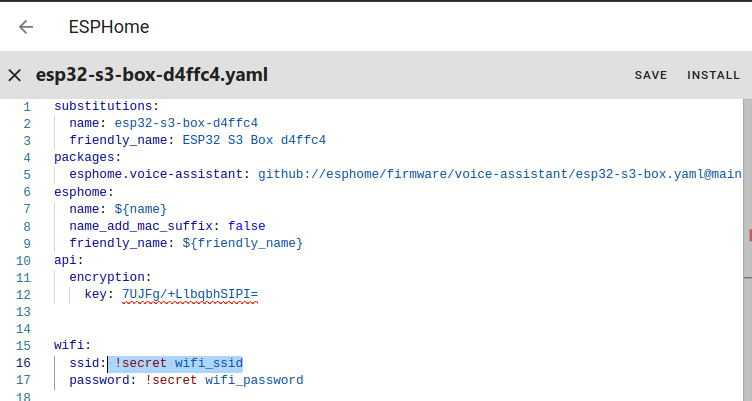The image size is (752, 401).
Task: Click the substitutions key on line one
Action: (103, 106)
